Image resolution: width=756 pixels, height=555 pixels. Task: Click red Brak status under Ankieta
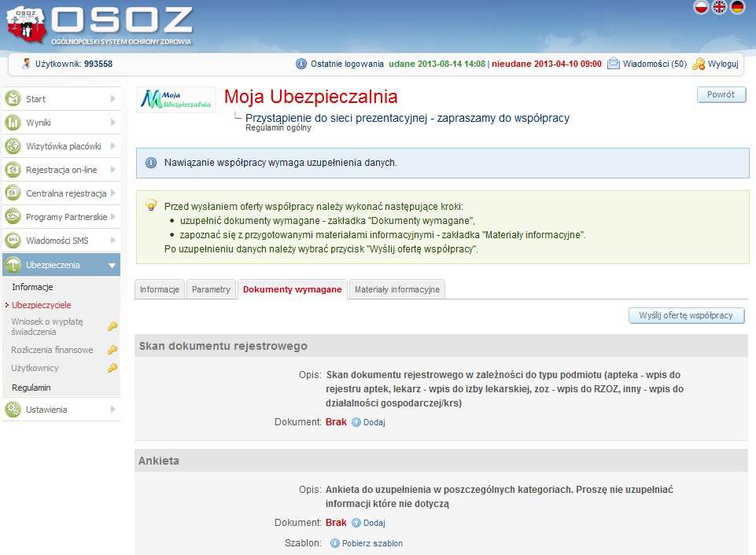336,523
